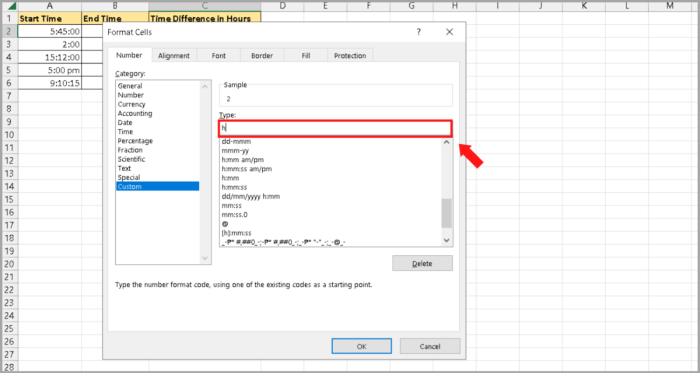
Task: Select the Text category
Action: (x=157, y=168)
